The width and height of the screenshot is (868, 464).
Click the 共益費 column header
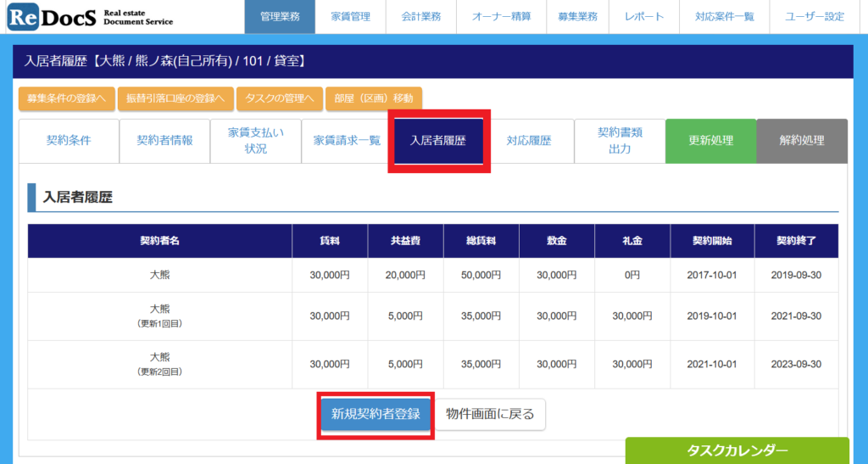point(406,241)
